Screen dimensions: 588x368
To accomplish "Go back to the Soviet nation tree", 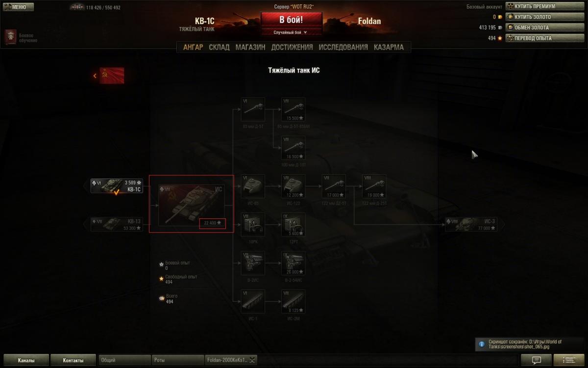I will click(109, 76).
